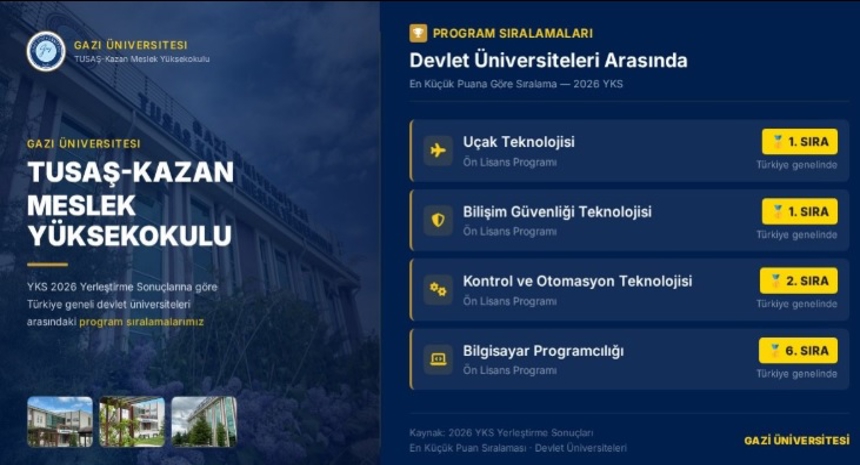Click the medal icon in Uçak Teknolojisi badge
The width and height of the screenshot is (860, 465).
[x=777, y=142]
